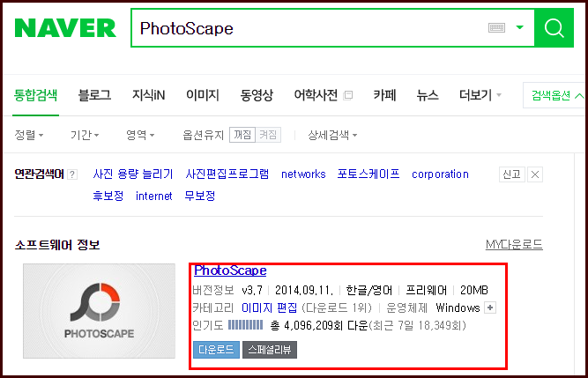Click the 프리웨어 license text
Viewport: 588px width, 378px height.
click(x=427, y=291)
